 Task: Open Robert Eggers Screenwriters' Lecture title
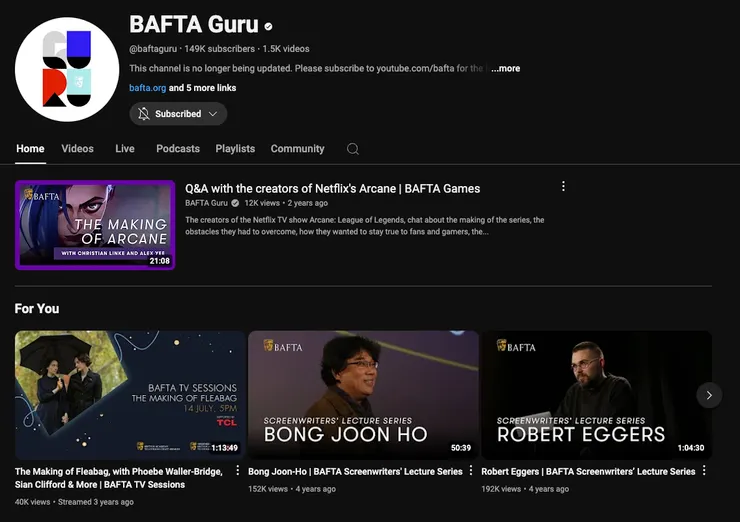(588, 471)
